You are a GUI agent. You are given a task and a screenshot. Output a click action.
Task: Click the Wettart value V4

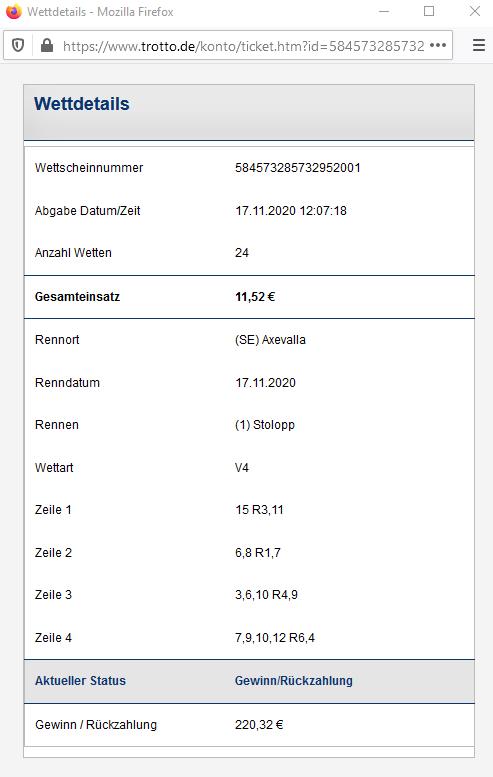tap(242, 468)
